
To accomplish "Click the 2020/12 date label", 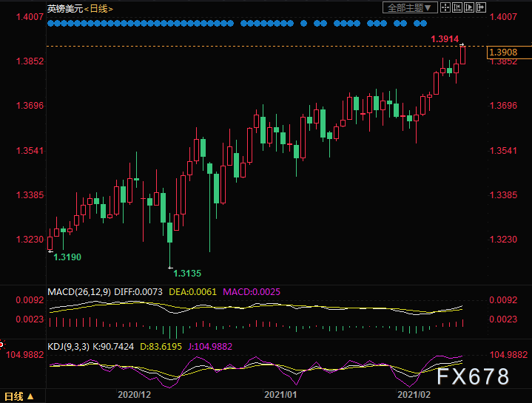I will [135, 395].
